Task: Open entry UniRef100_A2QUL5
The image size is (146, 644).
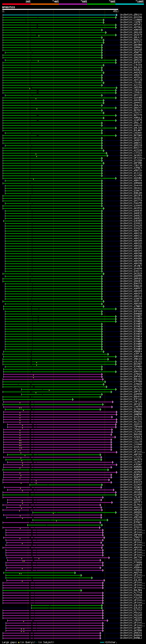Action: [x=131, y=437]
